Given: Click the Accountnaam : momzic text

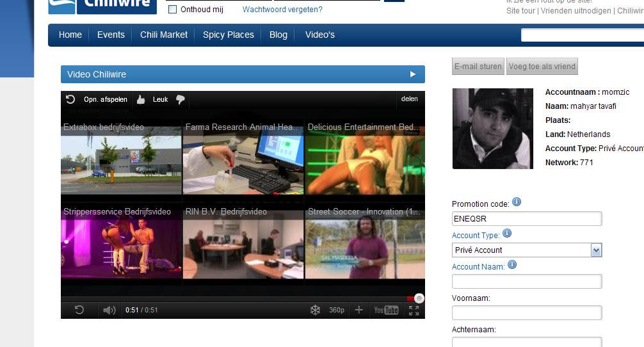Looking at the screenshot, I should pos(587,92).
